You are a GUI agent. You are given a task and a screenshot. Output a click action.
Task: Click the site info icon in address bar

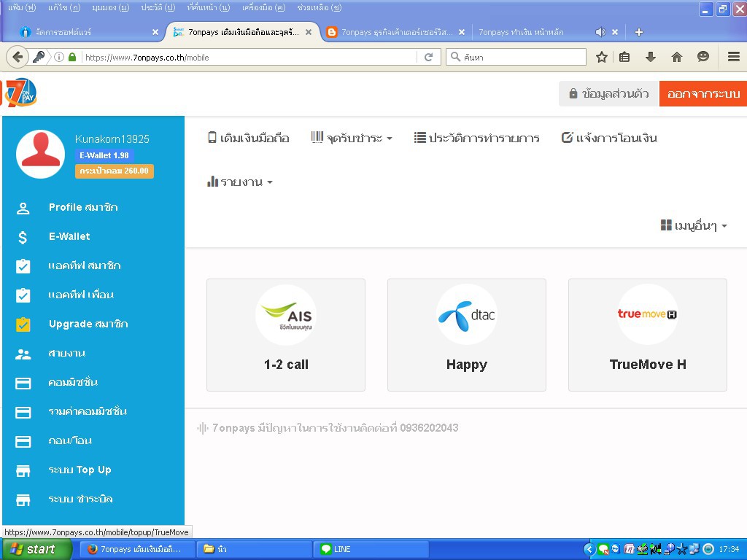[59, 57]
